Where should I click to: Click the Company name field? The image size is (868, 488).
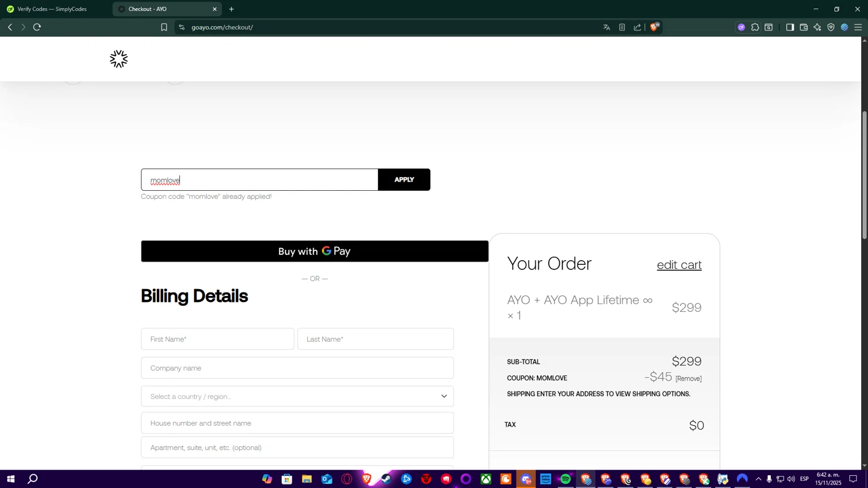(x=297, y=368)
